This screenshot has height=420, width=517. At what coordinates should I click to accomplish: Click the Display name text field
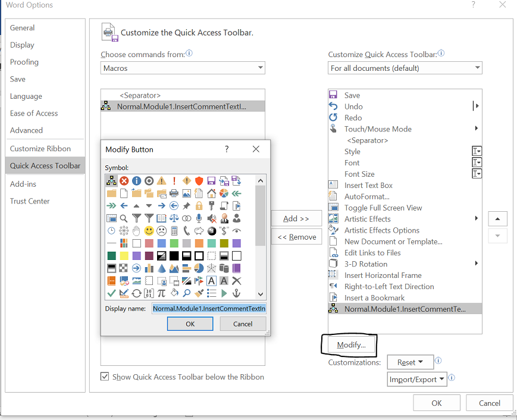pyautogui.click(x=209, y=309)
